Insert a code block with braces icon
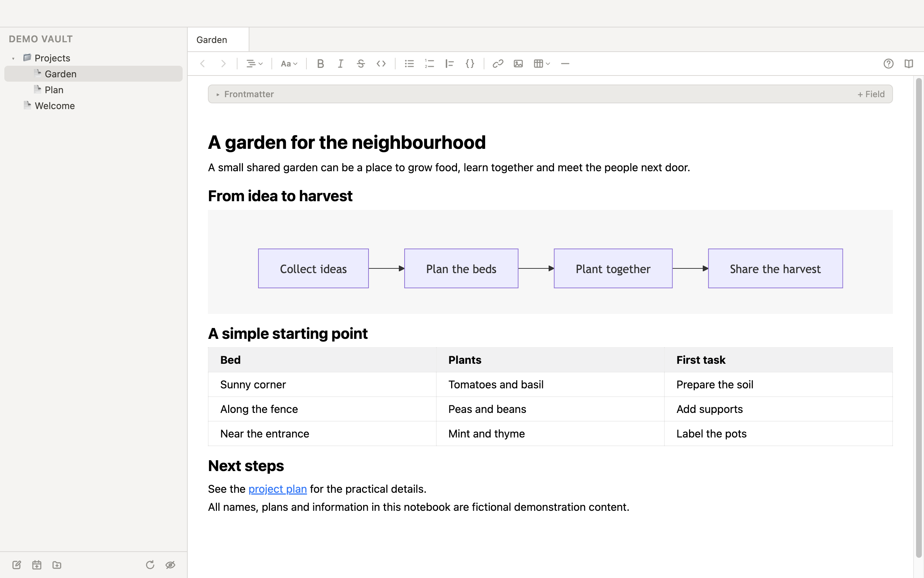 [470, 64]
